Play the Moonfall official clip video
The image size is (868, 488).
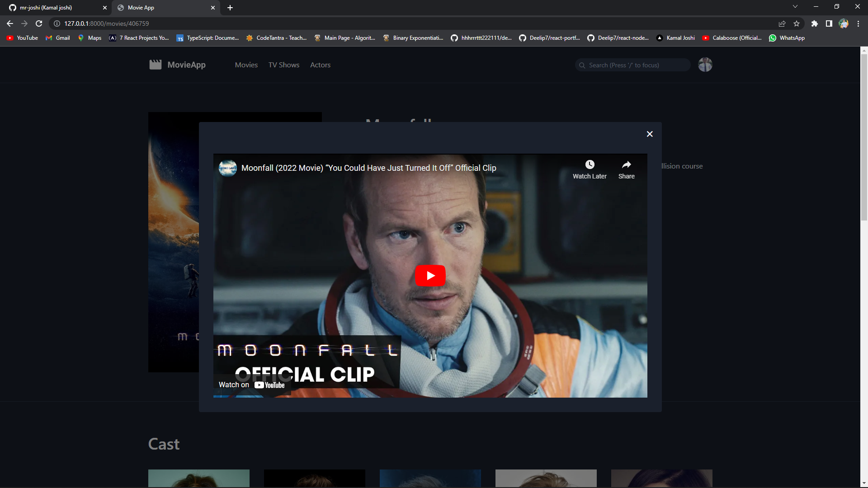(x=430, y=275)
